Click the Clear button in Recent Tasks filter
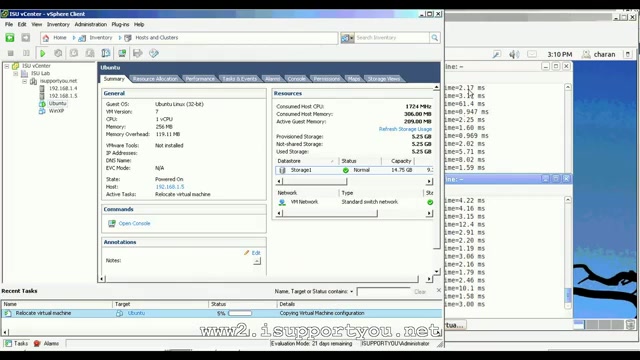 [x=420, y=291]
